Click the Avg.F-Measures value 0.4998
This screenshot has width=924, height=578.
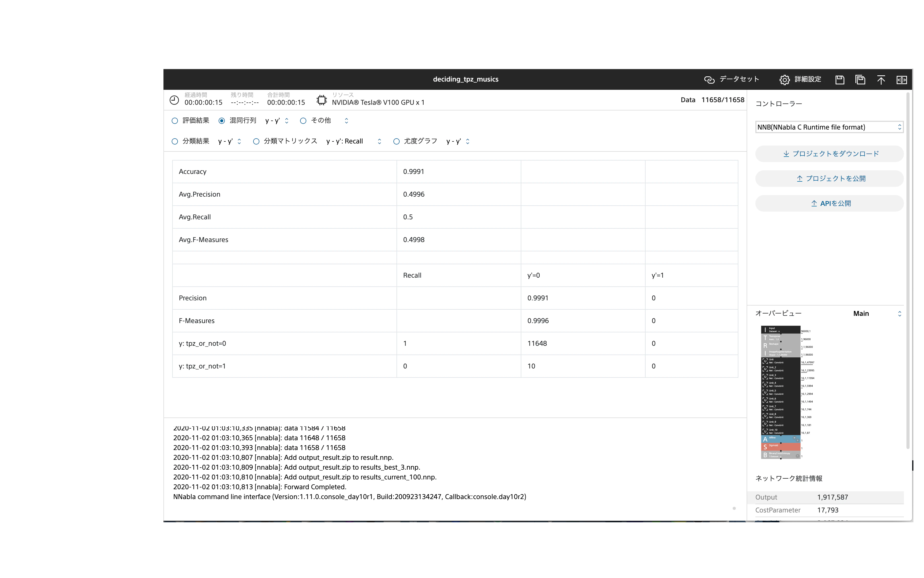[414, 240]
